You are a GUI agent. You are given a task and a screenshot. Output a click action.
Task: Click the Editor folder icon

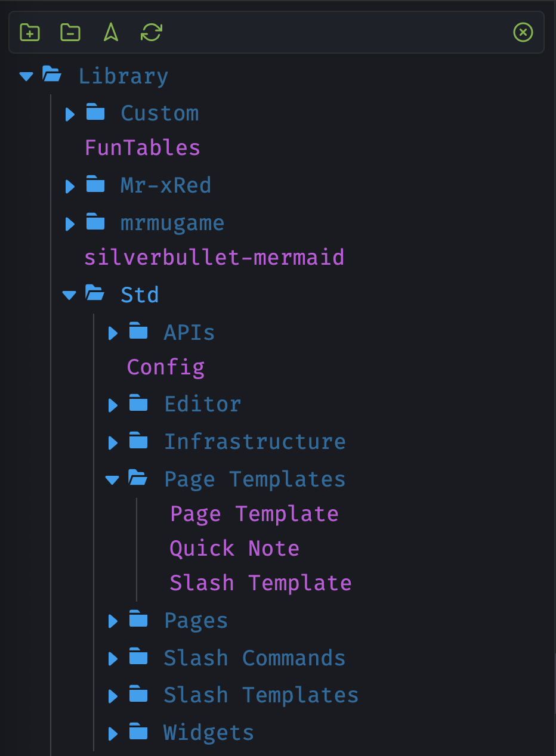pos(138,404)
